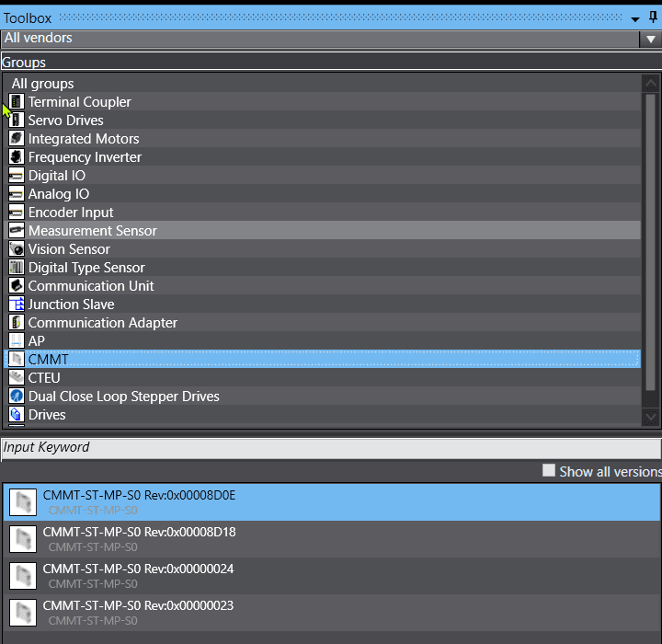Click the Servo Drives group icon
Viewport: 662px width, 644px height.
(x=17, y=120)
